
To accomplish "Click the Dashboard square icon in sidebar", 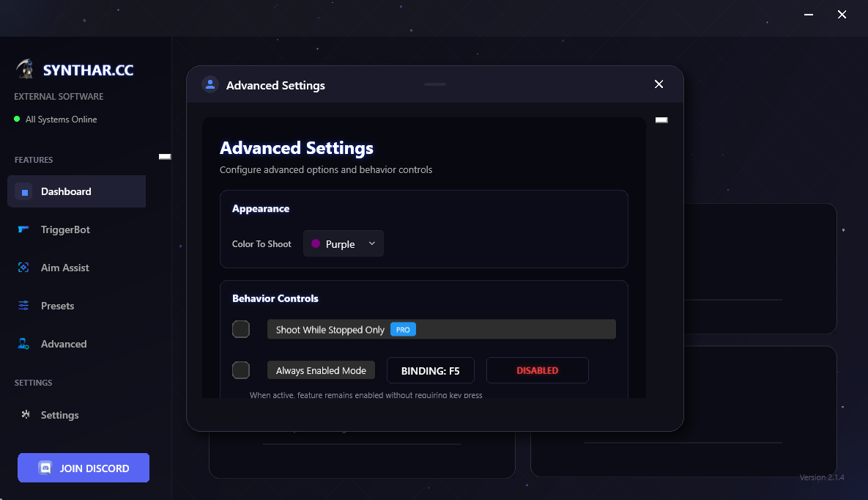I will tap(23, 192).
